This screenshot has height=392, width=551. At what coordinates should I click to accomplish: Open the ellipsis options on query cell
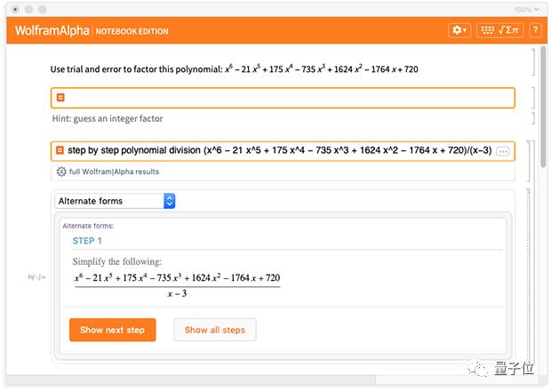click(502, 151)
